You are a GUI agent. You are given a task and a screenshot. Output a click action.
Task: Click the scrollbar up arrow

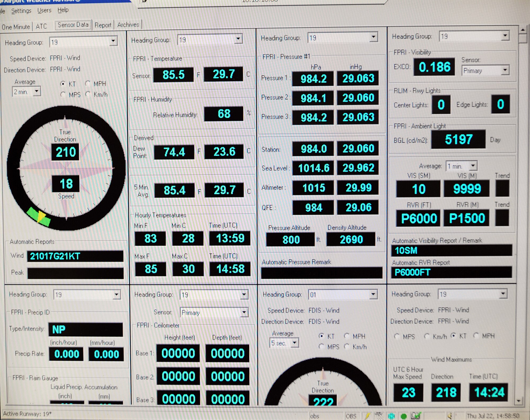click(x=522, y=30)
